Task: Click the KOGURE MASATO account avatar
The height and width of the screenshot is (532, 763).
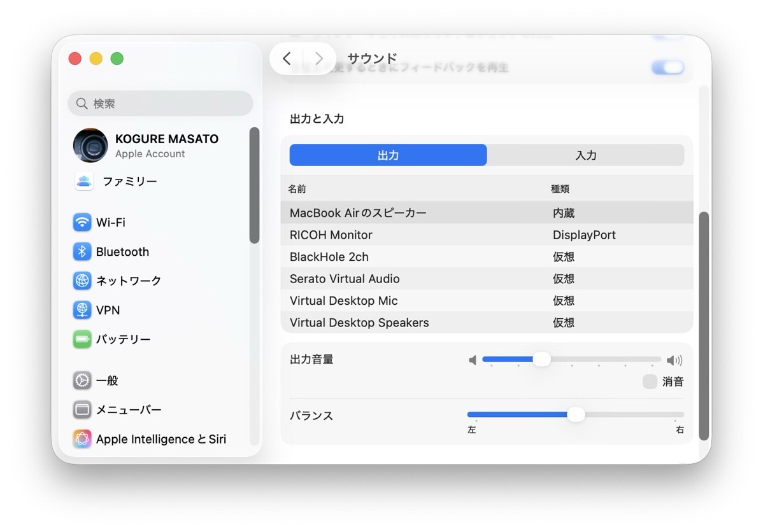Action: click(90, 145)
